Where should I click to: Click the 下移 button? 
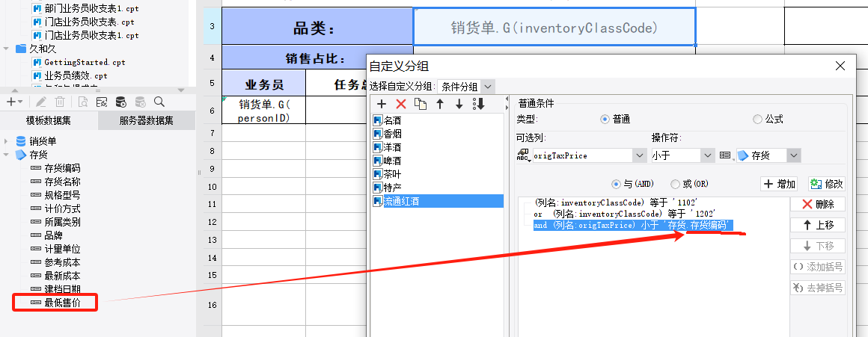tap(818, 246)
